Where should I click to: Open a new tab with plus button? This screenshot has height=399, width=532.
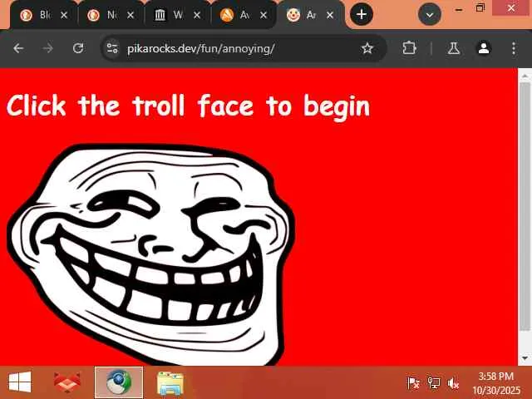pyautogui.click(x=362, y=14)
